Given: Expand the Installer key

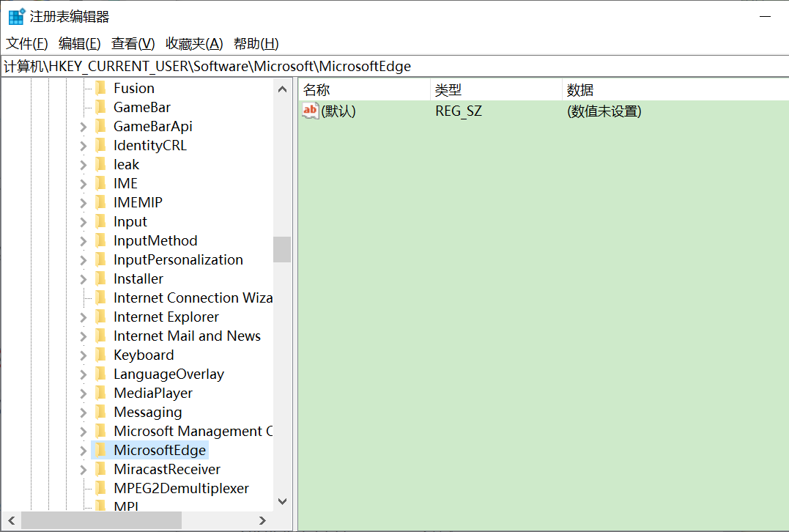Looking at the screenshot, I should [x=84, y=279].
